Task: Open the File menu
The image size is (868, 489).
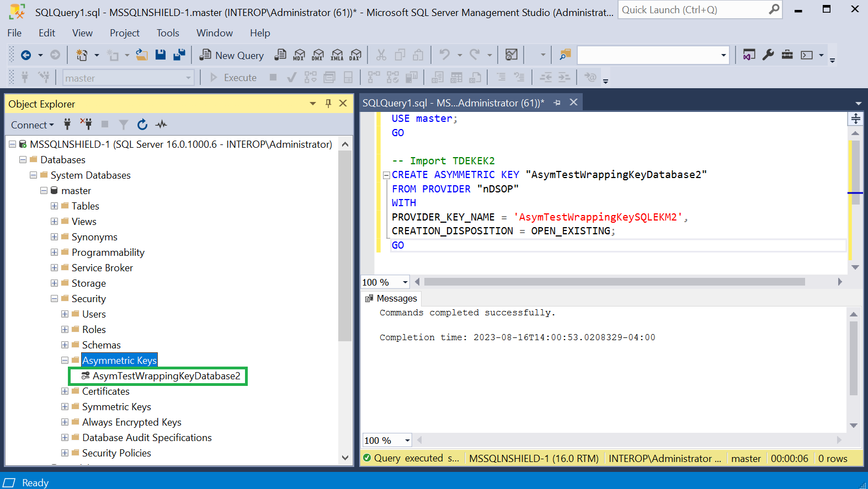Action: (14, 33)
